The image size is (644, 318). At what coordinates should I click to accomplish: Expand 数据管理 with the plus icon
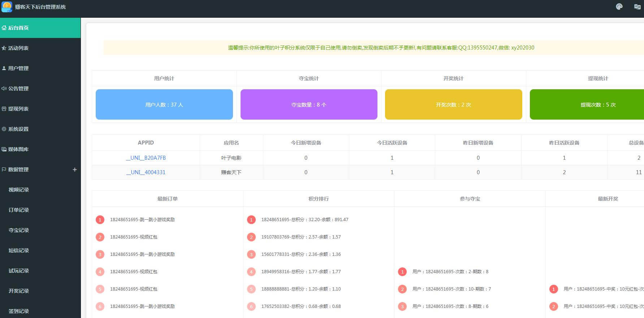coord(75,169)
